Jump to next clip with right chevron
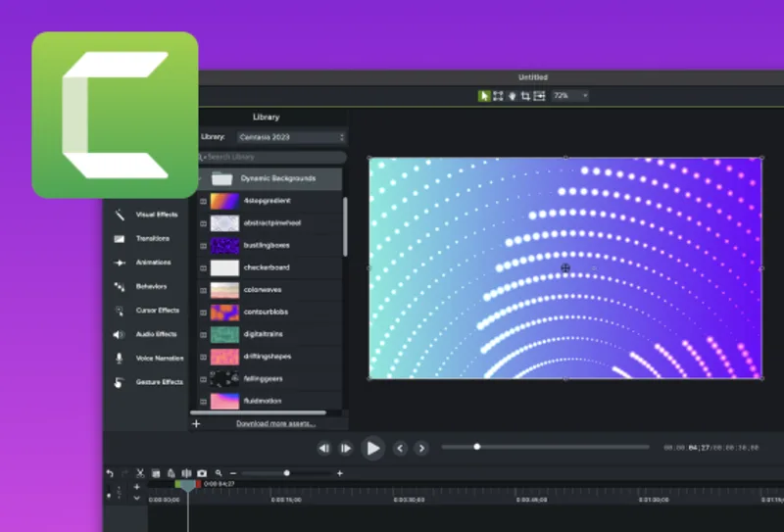 (x=421, y=448)
